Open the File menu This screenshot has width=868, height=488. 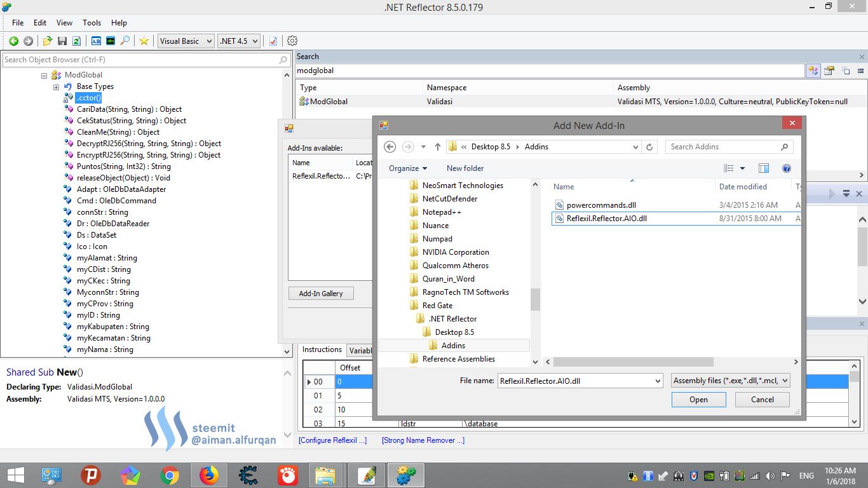click(18, 22)
